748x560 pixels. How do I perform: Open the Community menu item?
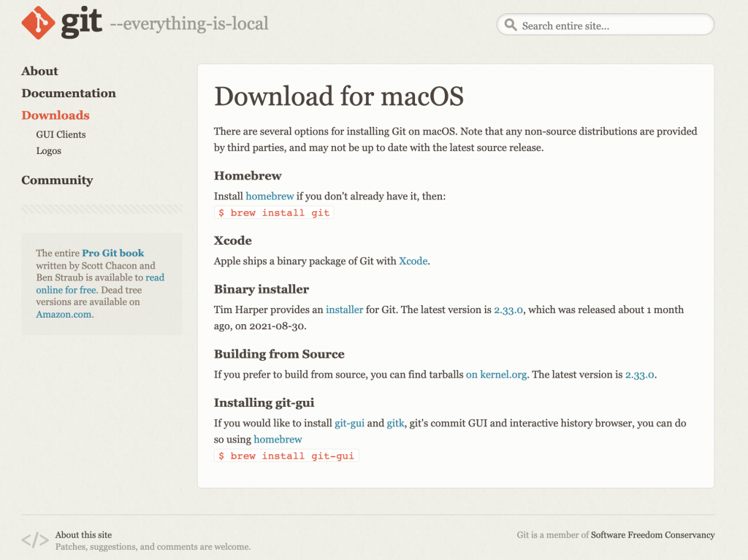point(57,180)
